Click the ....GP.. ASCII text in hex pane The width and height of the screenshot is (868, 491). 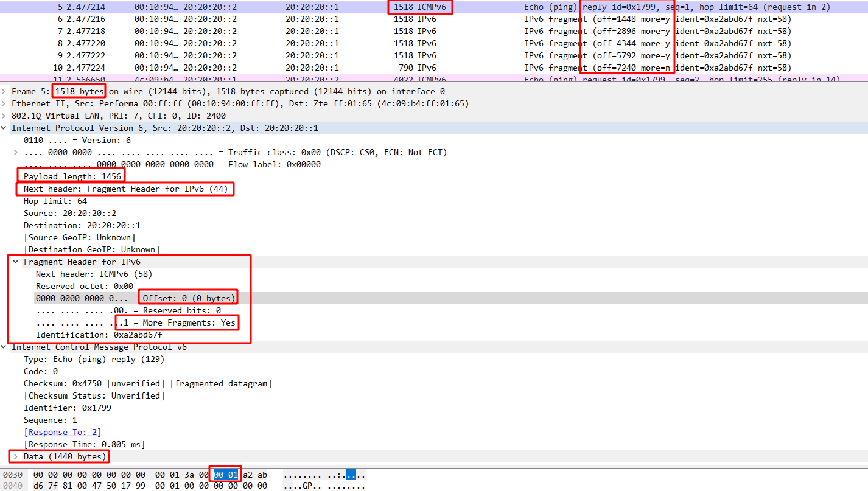pyautogui.click(x=303, y=486)
